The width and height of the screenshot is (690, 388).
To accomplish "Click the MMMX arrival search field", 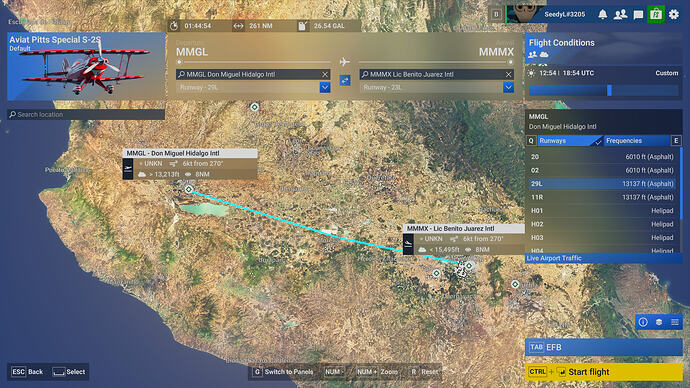I will (x=437, y=74).
